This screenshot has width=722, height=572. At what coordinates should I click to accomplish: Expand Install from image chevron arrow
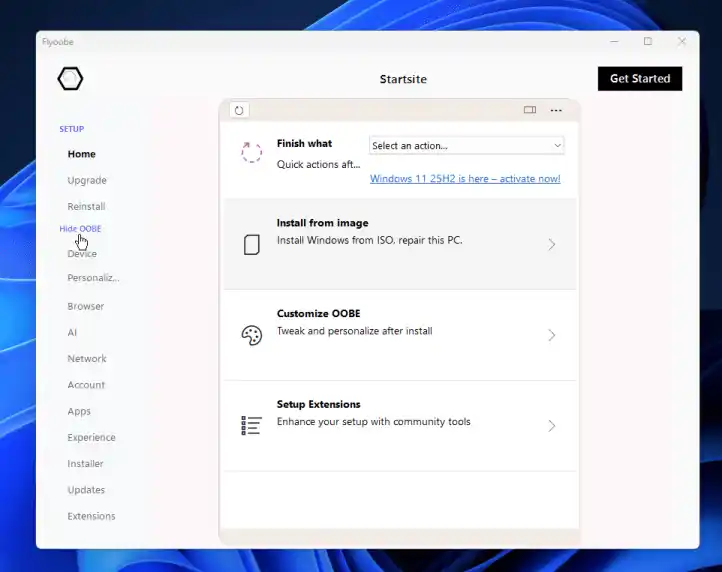[551, 244]
